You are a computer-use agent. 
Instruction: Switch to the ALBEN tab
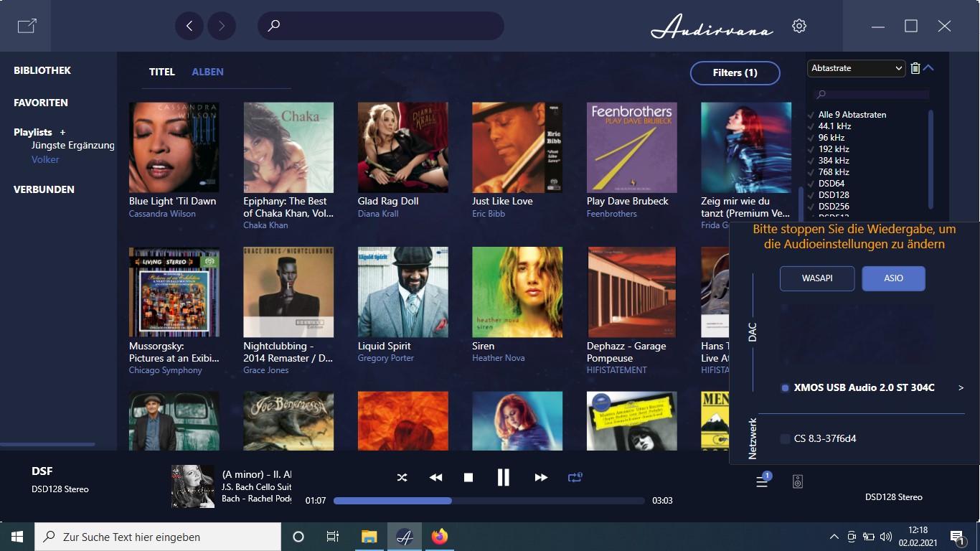pos(208,72)
